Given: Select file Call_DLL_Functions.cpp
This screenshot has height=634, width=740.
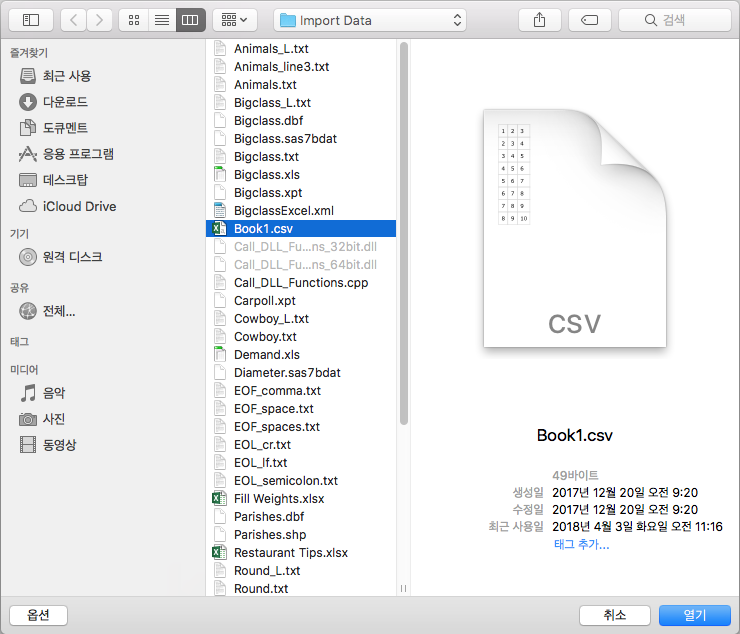Looking at the screenshot, I should click(x=301, y=282).
